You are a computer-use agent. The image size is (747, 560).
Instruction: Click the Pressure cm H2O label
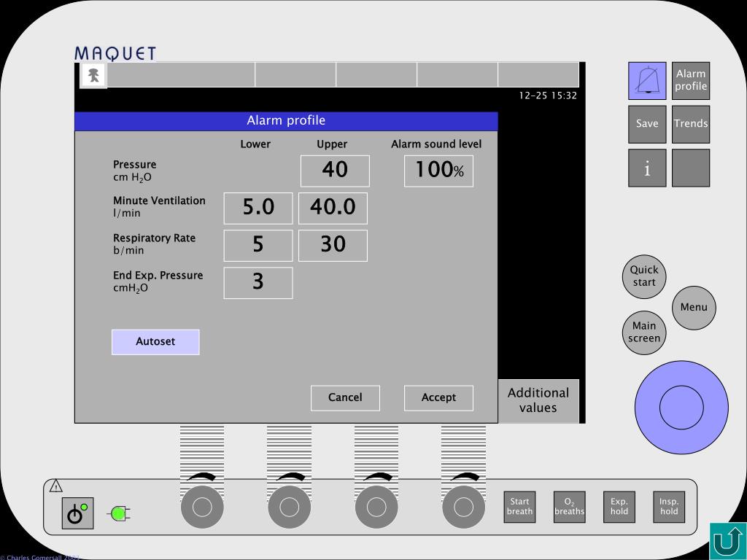tap(135, 171)
